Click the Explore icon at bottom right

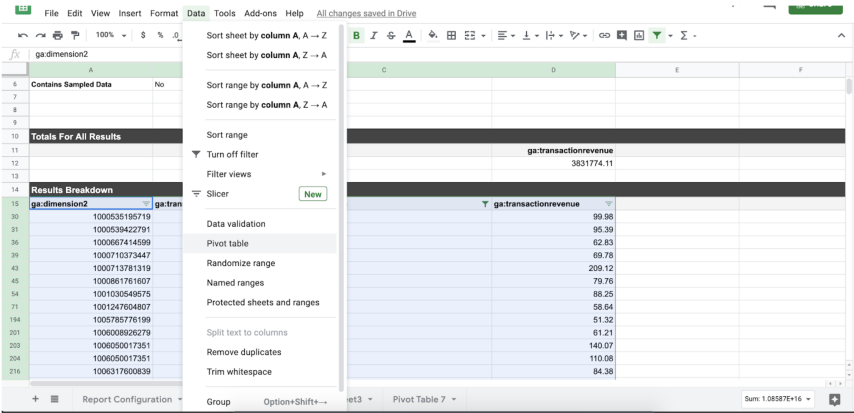[x=833, y=399]
